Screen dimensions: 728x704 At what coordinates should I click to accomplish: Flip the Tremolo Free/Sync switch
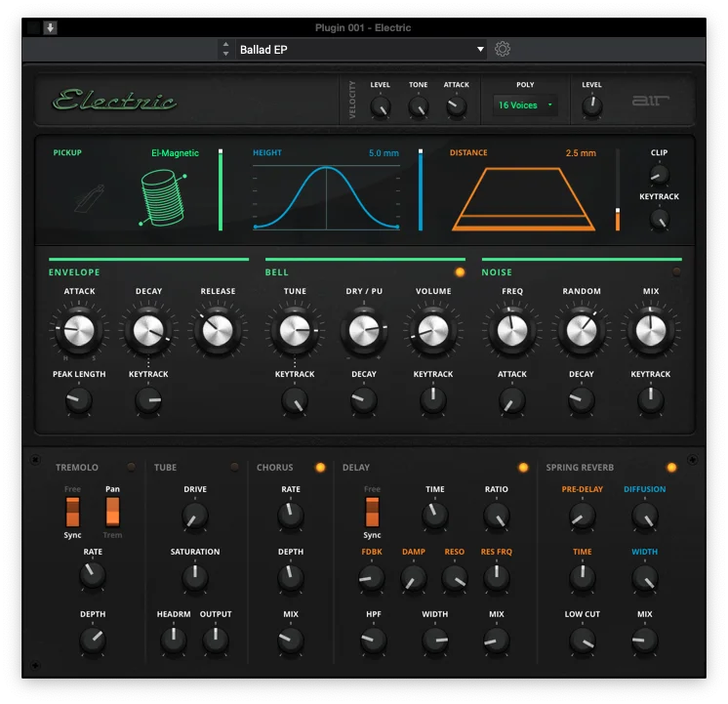(x=72, y=512)
